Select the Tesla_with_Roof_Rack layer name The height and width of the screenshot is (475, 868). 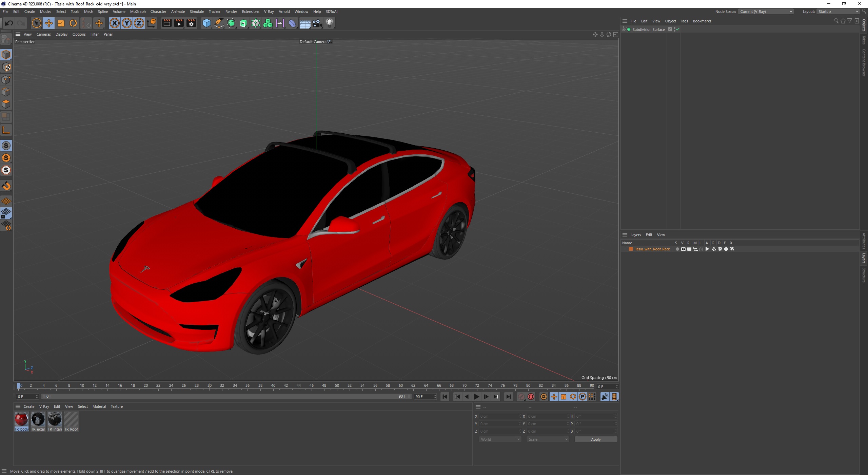point(652,249)
